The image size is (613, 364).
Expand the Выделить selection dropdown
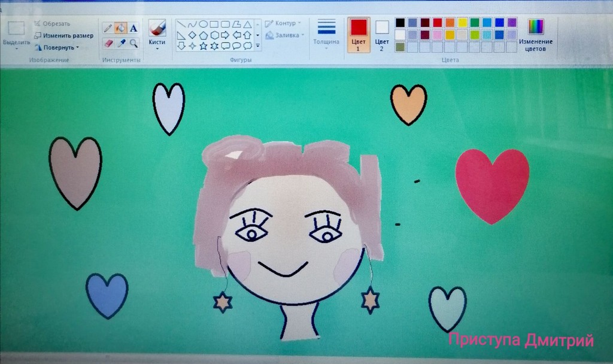16,43
